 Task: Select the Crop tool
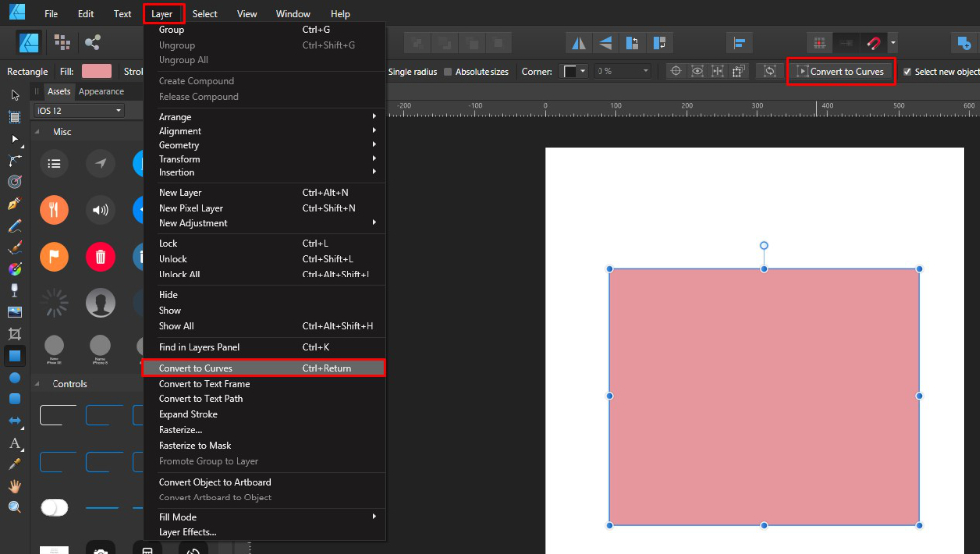(x=15, y=334)
